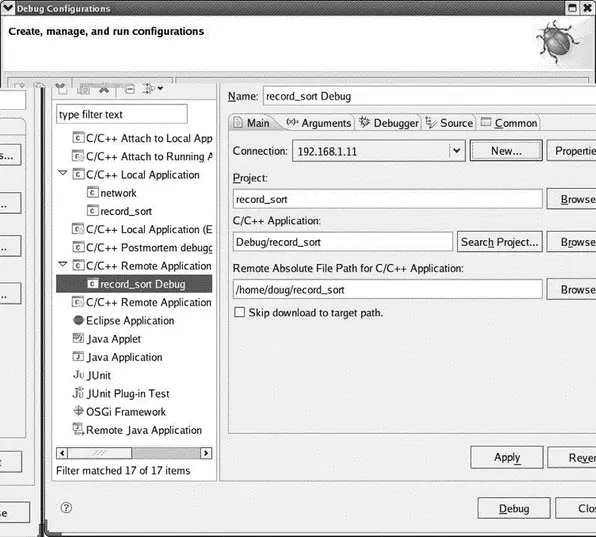Click the icon of C/C++ Postmortem debugger
Image resolution: width=596 pixels, height=537 pixels.
(x=78, y=247)
